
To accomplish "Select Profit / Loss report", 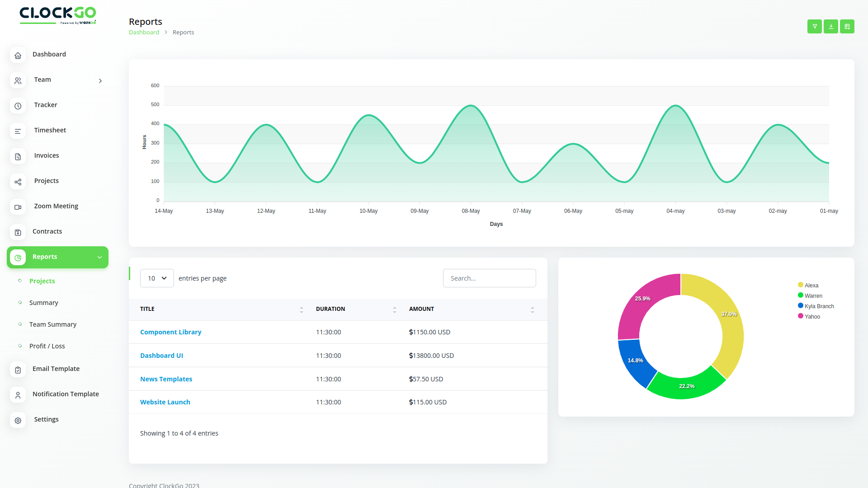I will [47, 346].
